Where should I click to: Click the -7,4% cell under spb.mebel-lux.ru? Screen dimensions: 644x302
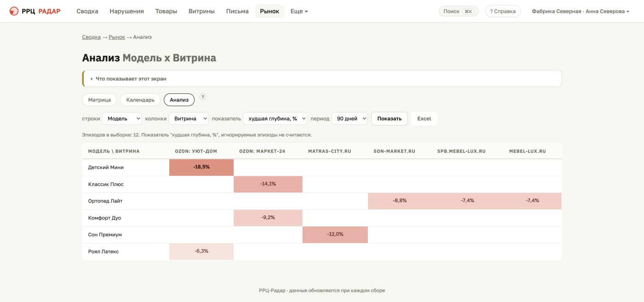pyautogui.click(x=467, y=201)
